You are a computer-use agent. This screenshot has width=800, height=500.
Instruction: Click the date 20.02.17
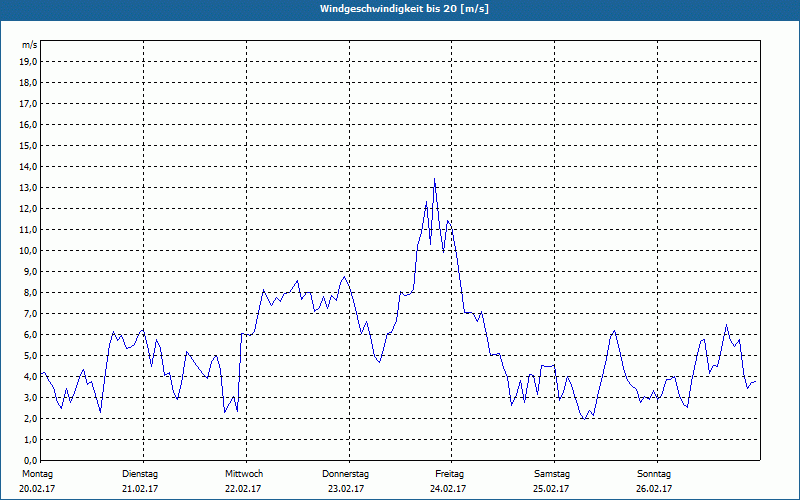click(x=37, y=489)
